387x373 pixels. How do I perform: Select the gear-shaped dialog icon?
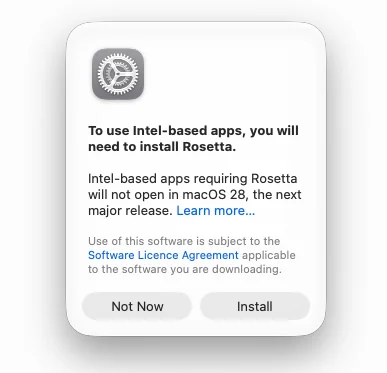(x=118, y=74)
